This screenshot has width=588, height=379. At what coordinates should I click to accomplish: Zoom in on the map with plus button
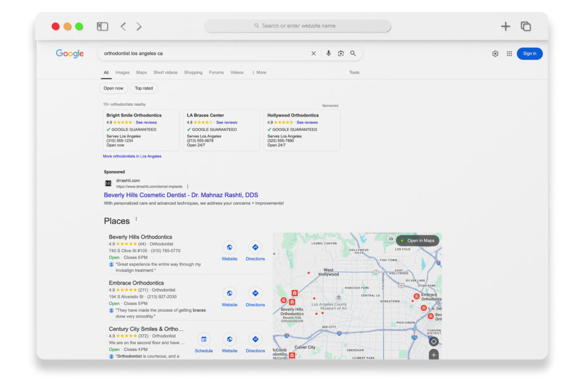(434, 355)
